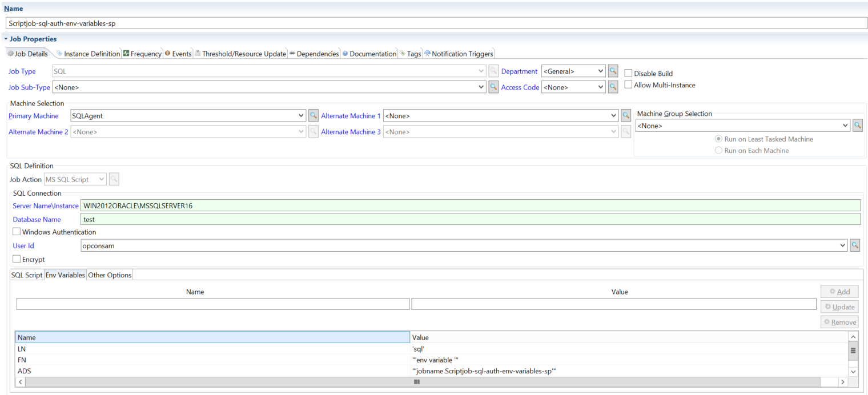Screen dimensions: 868x395
Task: Switch to the Env Variables sub-tab
Action: point(65,275)
